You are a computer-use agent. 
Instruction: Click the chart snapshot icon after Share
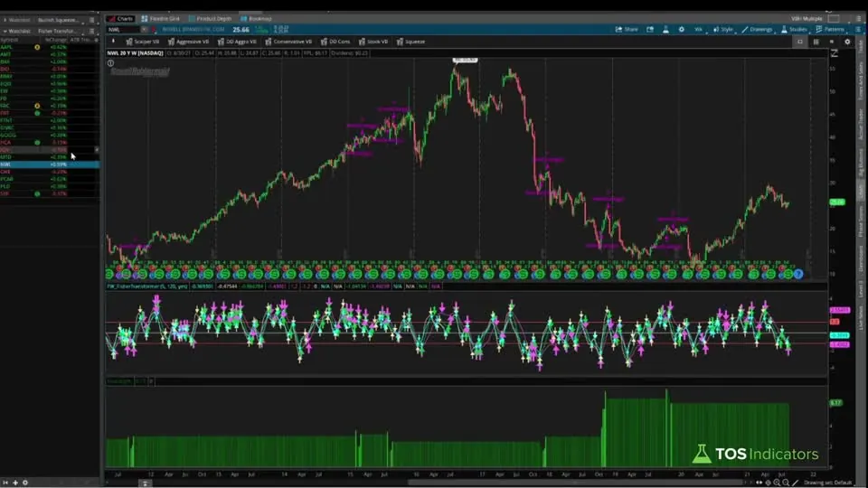click(650, 29)
